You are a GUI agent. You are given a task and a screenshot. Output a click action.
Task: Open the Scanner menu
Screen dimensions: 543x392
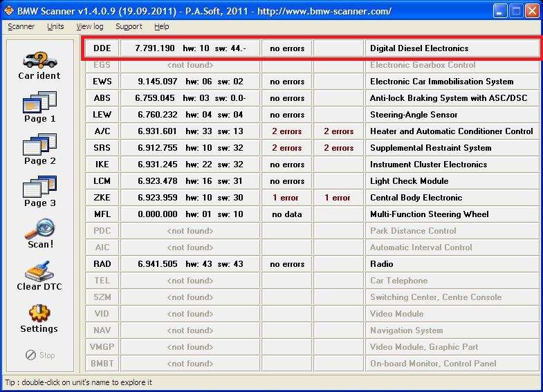[21, 26]
